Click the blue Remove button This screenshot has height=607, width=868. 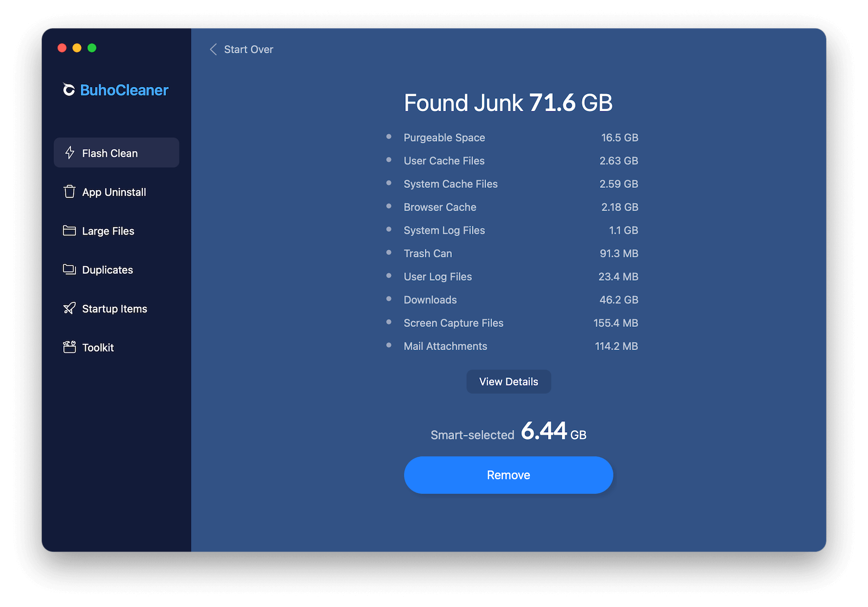(509, 475)
